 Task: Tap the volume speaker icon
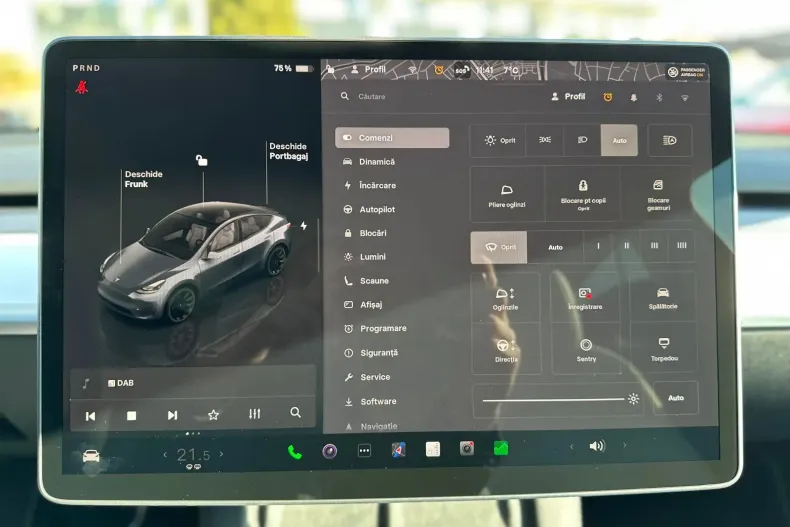coord(597,446)
